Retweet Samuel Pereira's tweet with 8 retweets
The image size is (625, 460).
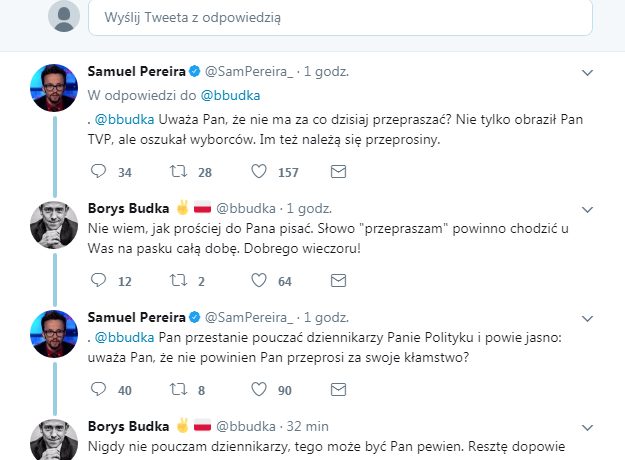(179, 390)
